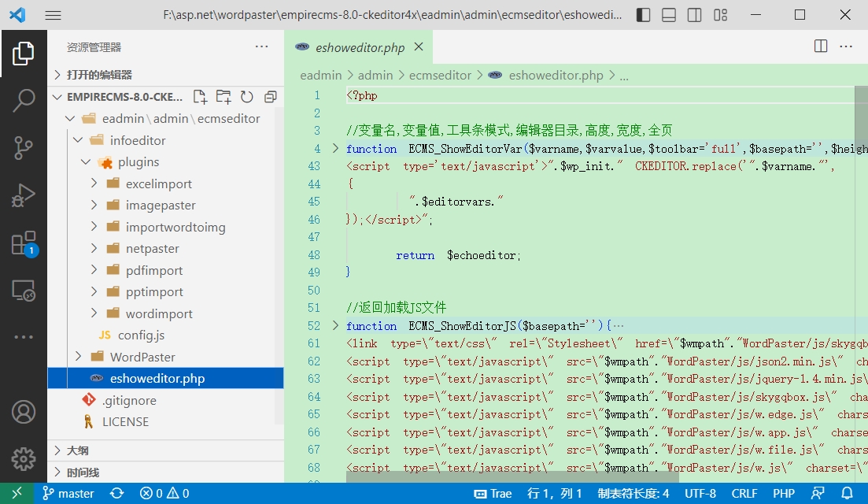Screen dimensions: 868x504
Task: Change UTF-8 encoding in status bar
Action: [700, 494]
